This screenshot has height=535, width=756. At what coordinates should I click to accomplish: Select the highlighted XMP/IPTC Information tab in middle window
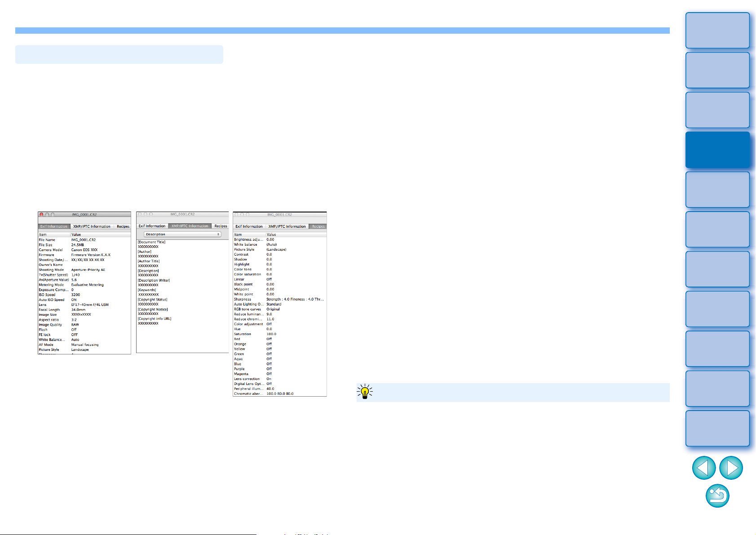tap(190, 226)
